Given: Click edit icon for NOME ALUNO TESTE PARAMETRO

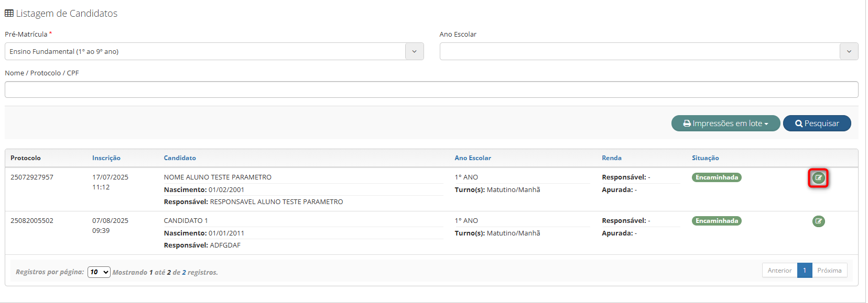Looking at the screenshot, I should 818,178.
